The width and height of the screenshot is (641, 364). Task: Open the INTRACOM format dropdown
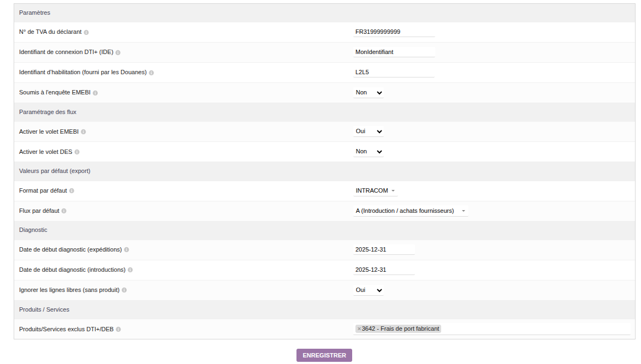(376, 191)
